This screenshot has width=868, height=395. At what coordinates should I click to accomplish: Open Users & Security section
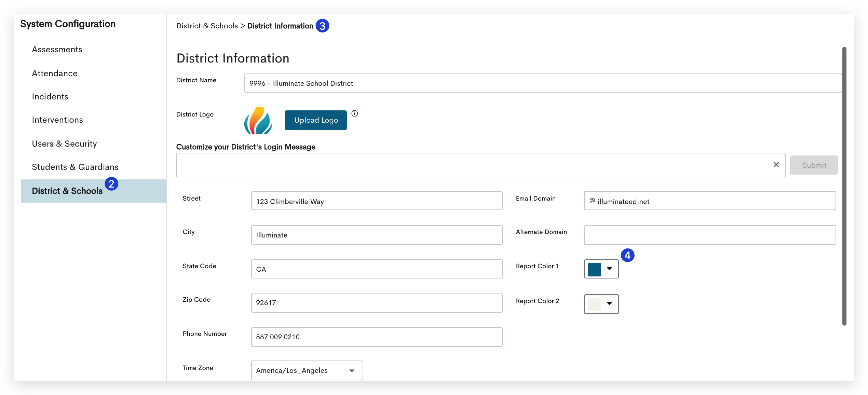[64, 144]
